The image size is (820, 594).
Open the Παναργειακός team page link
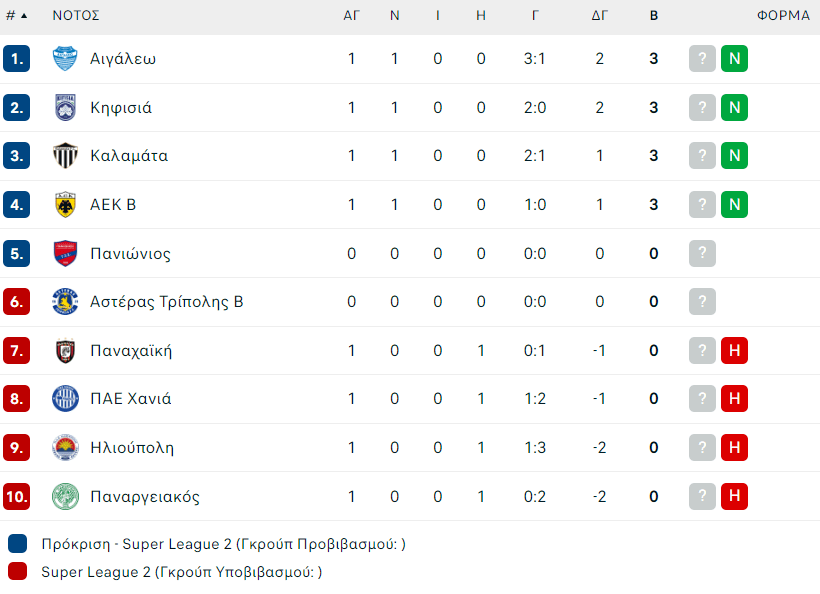click(144, 496)
